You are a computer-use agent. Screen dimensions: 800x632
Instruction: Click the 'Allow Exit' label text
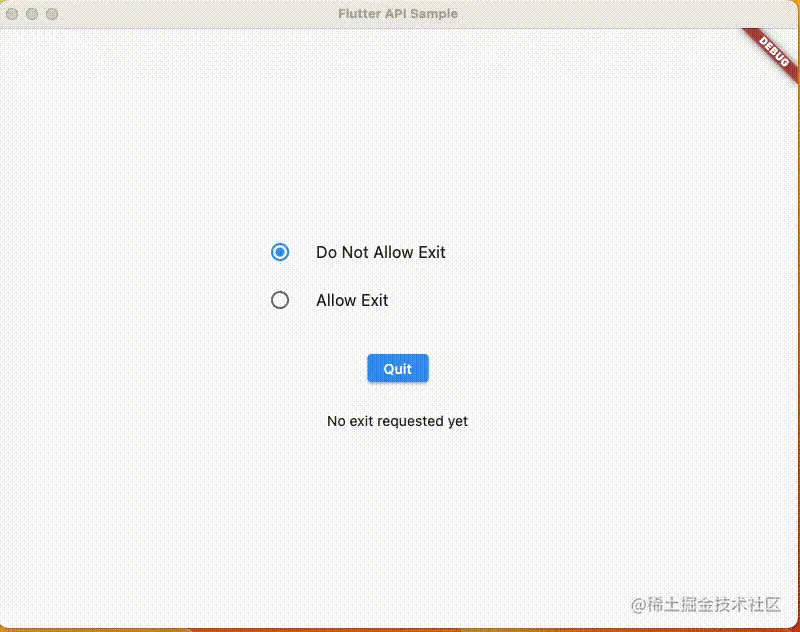click(x=352, y=300)
